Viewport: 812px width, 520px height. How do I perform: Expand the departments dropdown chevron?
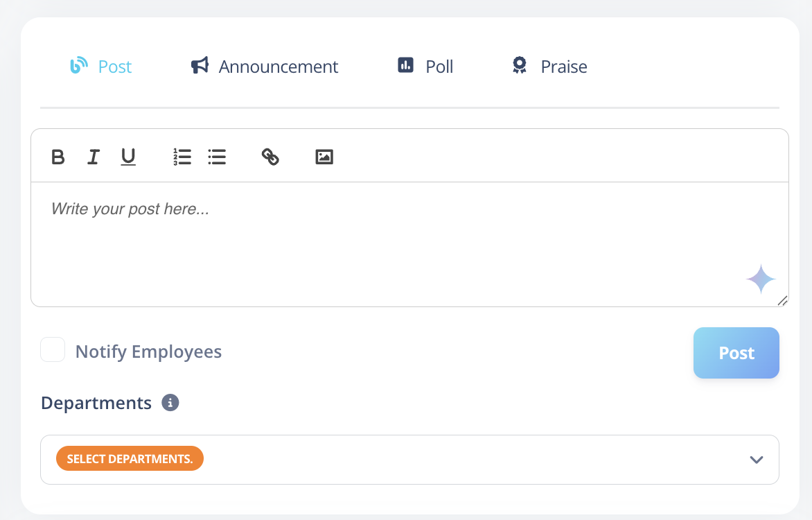click(757, 460)
